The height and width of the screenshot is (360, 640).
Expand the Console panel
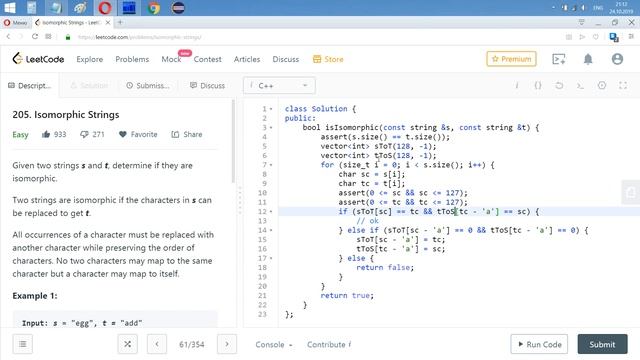click(274, 344)
